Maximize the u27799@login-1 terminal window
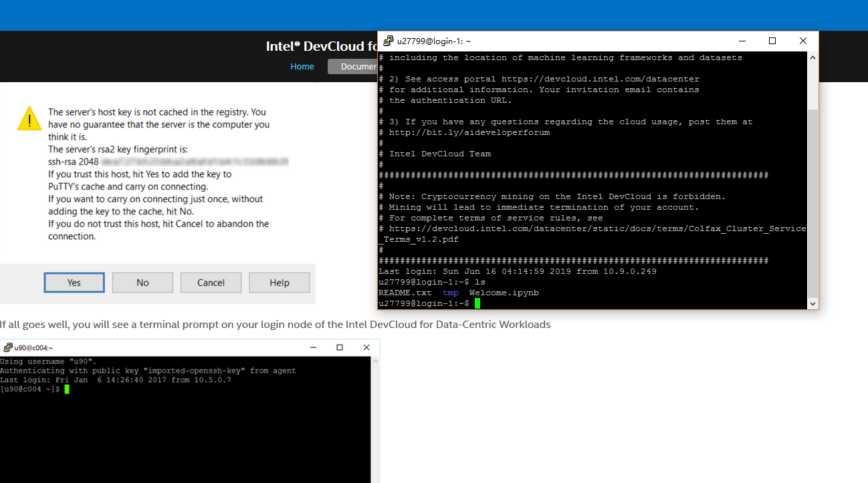The width and height of the screenshot is (868, 483). 772,41
